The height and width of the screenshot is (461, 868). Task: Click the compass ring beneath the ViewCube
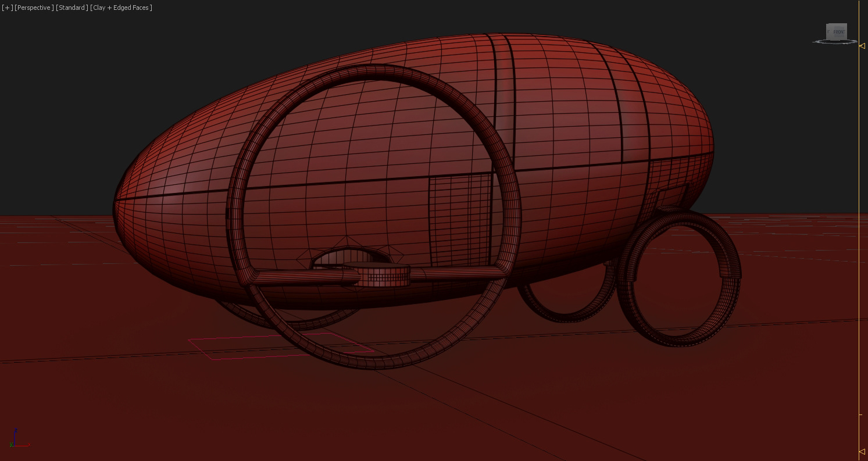835,42
